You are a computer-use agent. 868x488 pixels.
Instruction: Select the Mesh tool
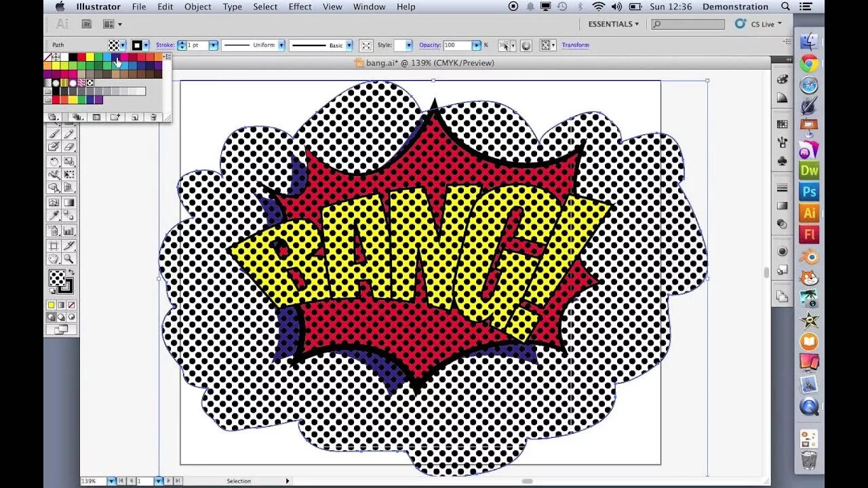click(x=54, y=202)
